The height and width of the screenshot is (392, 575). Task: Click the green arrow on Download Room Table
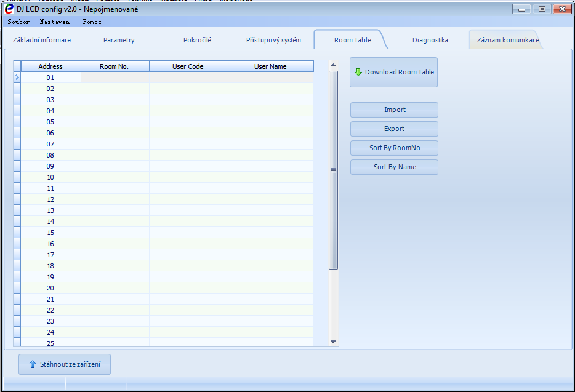click(x=358, y=72)
